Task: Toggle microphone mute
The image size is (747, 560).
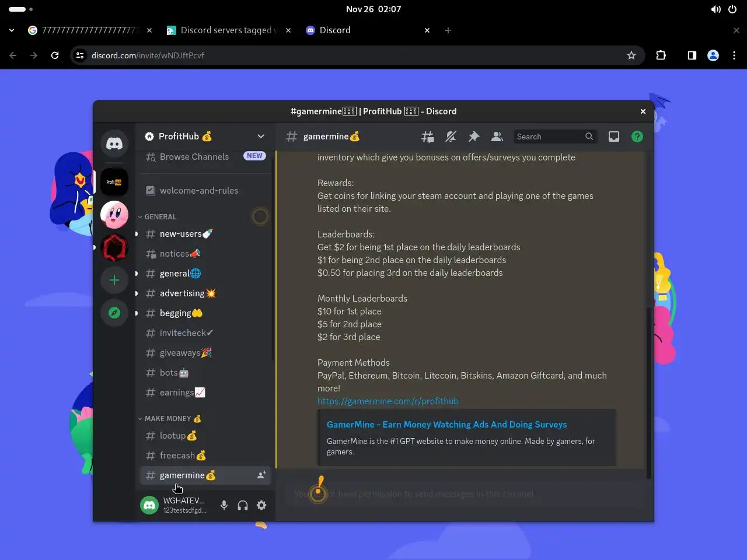Action: pyautogui.click(x=224, y=505)
